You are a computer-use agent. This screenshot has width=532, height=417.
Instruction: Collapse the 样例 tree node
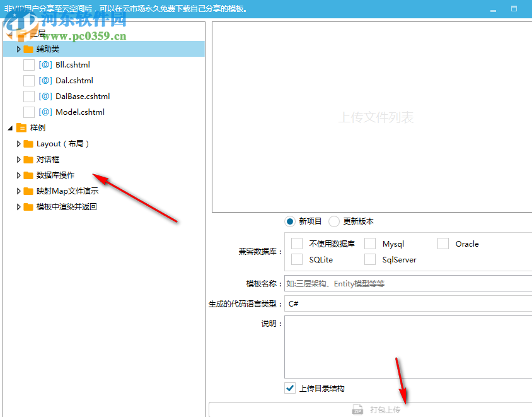[x=10, y=128]
